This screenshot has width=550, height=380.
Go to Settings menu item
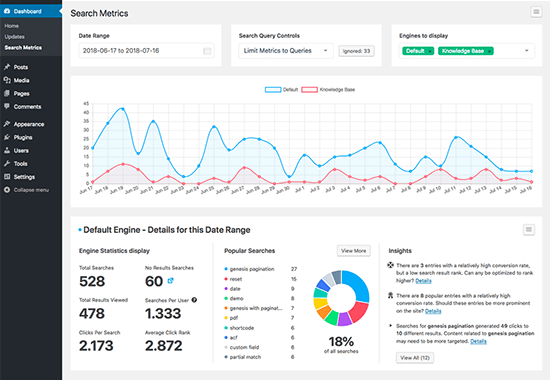tap(24, 177)
